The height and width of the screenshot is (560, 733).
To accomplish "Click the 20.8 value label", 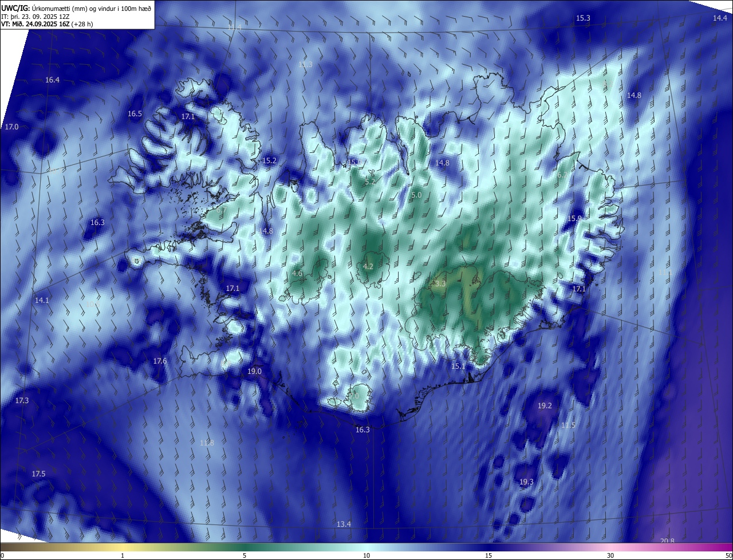I will [x=667, y=541].
